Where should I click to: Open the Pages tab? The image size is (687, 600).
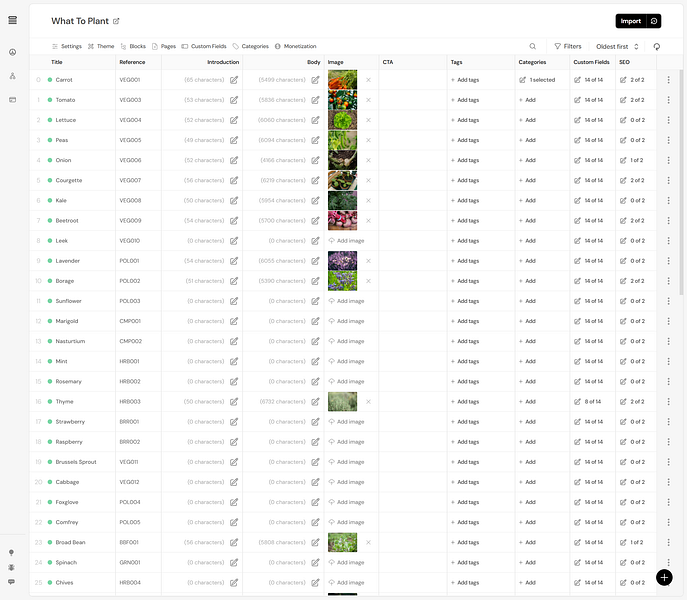(x=164, y=46)
